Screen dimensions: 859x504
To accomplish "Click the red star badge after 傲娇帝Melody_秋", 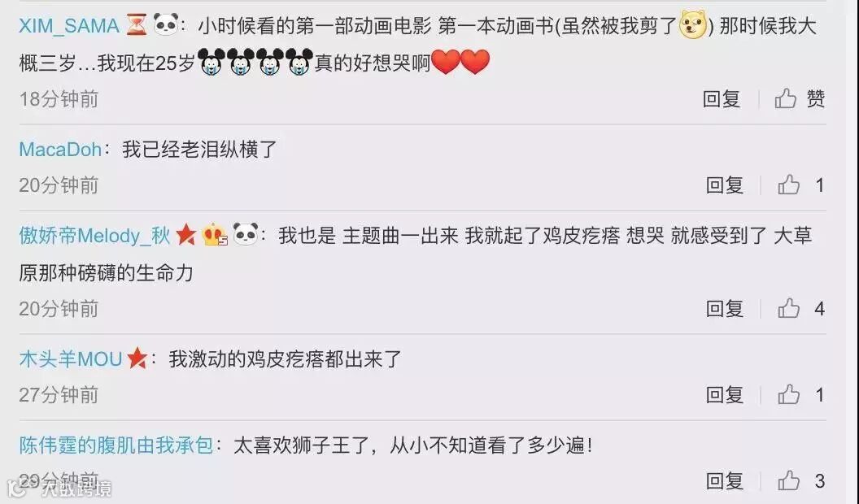I will tap(185, 235).
